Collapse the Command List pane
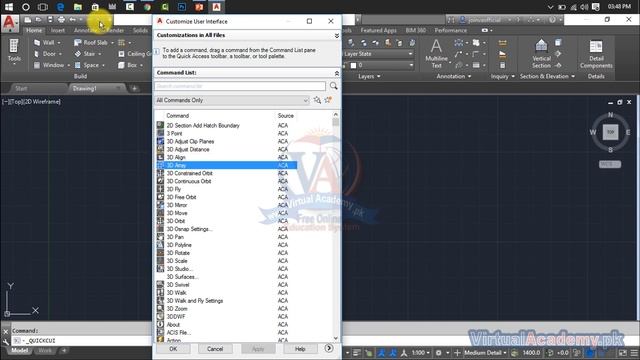 tap(337, 73)
